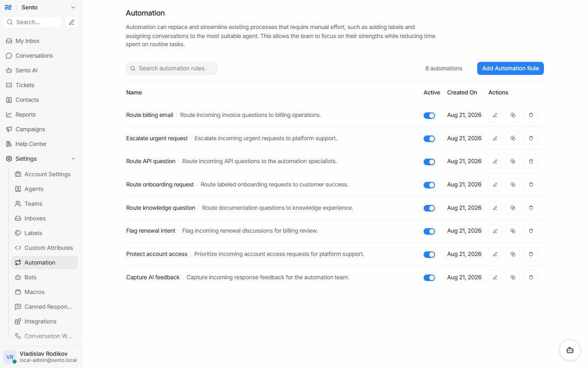Go to Macros settings

coord(45,292)
